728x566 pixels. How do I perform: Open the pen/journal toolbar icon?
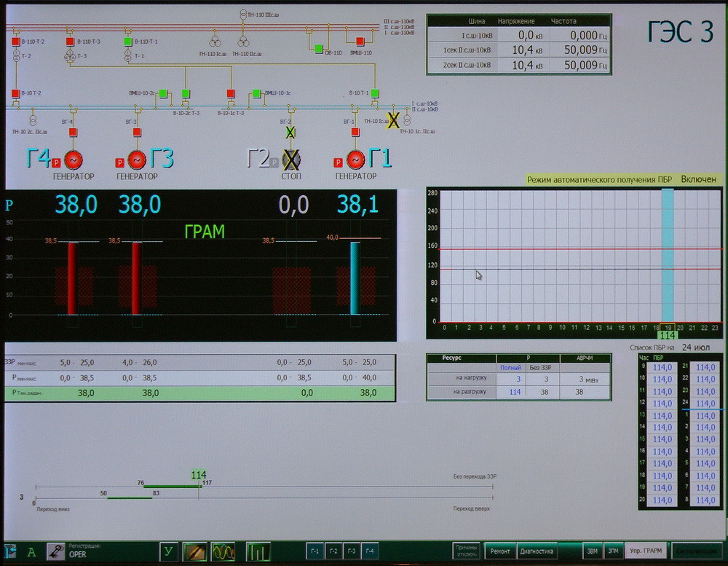[194, 551]
